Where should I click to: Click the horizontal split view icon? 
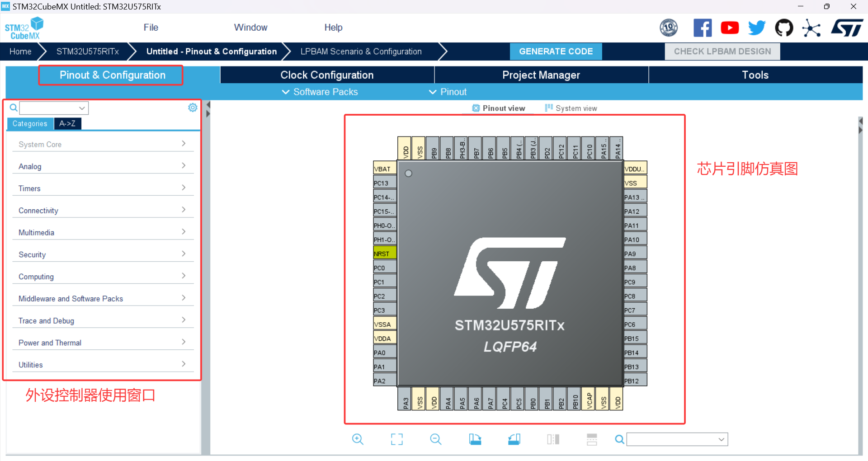point(592,439)
